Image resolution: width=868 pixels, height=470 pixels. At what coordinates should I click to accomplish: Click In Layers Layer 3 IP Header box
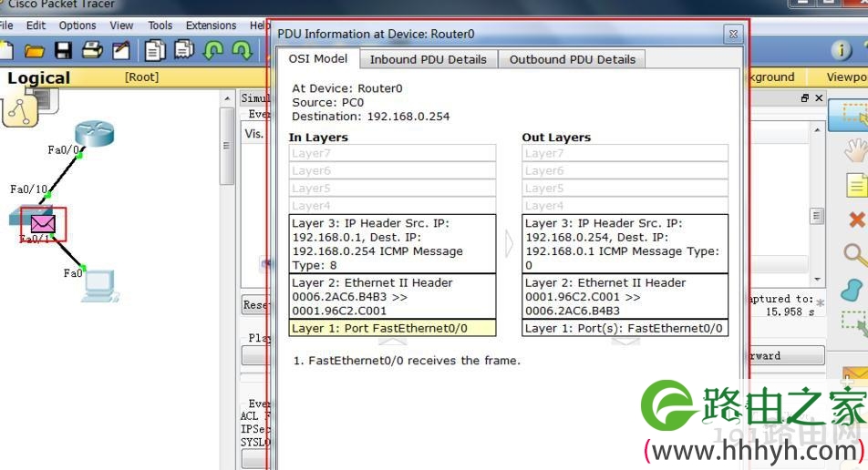pos(392,244)
